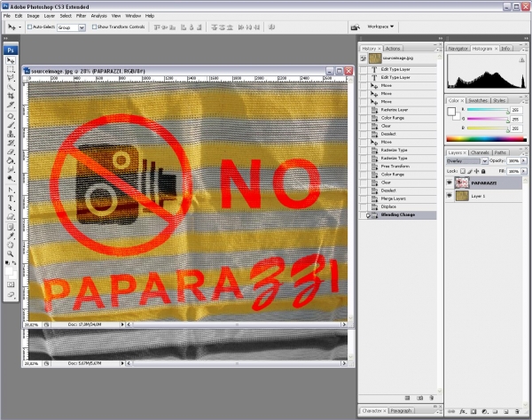Open status bar info arrow of sourceimage.jpg window
This screenshot has height=420, width=532.
[x=122, y=324]
